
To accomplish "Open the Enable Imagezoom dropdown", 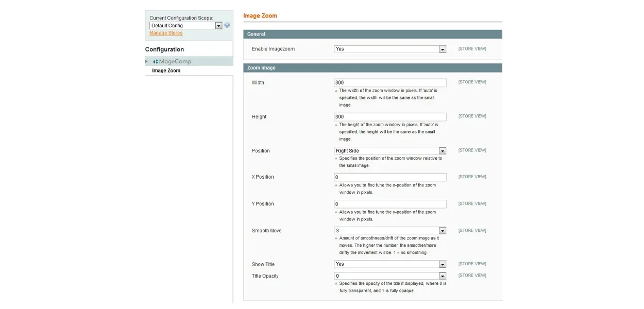I will pos(390,49).
